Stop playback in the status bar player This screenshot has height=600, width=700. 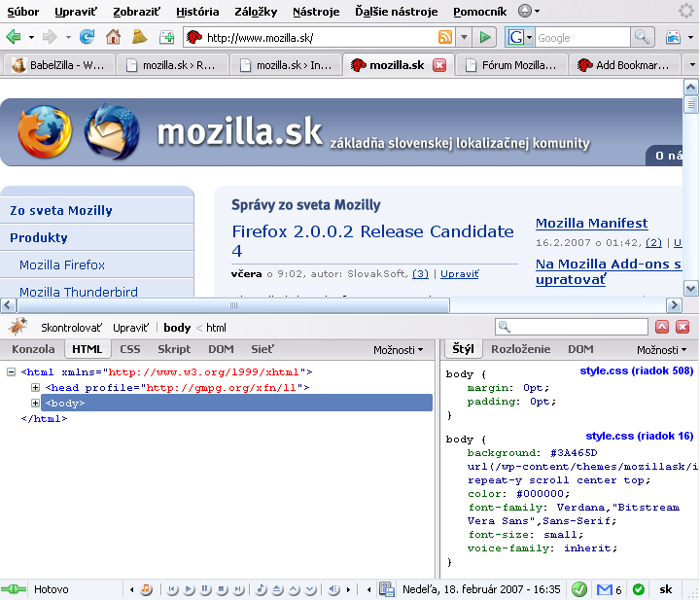pos(222,589)
